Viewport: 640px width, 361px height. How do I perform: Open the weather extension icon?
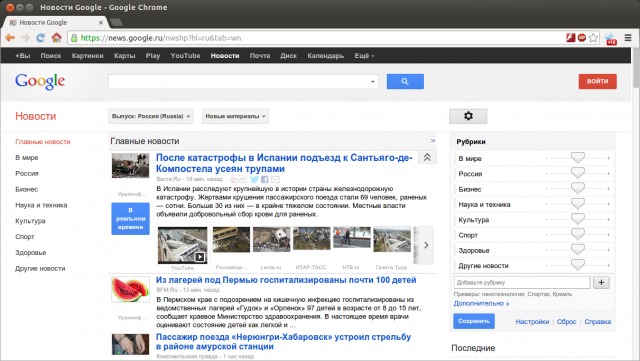click(x=611, y=39)
